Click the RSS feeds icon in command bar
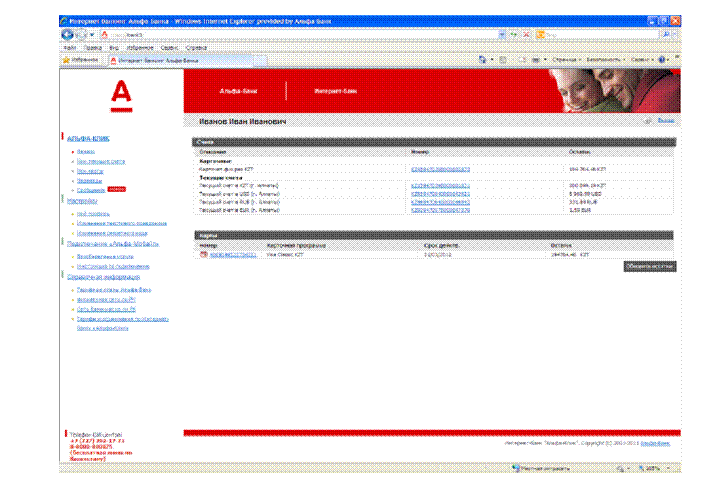 tap(503, 60)
